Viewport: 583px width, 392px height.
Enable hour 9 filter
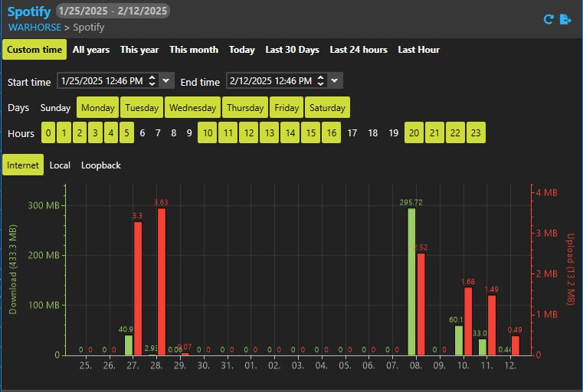coord(189,132)
